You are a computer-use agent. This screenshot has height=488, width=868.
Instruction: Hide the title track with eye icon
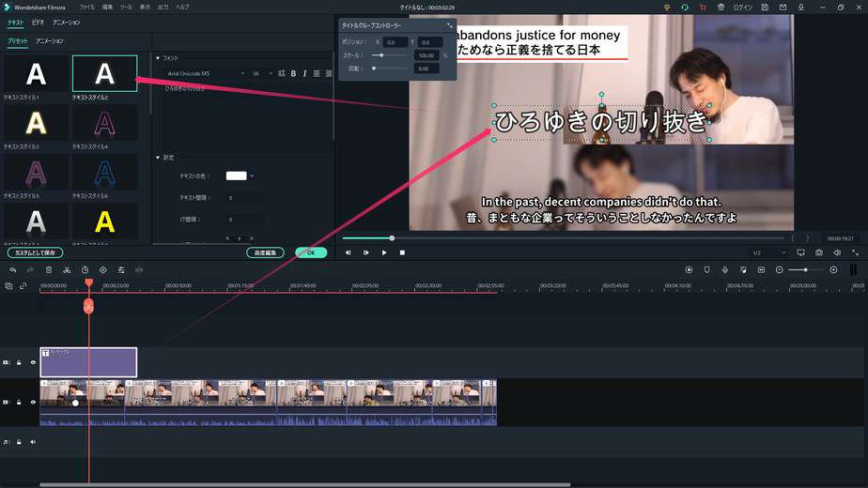pyautogui.click(x=33, y=362)
